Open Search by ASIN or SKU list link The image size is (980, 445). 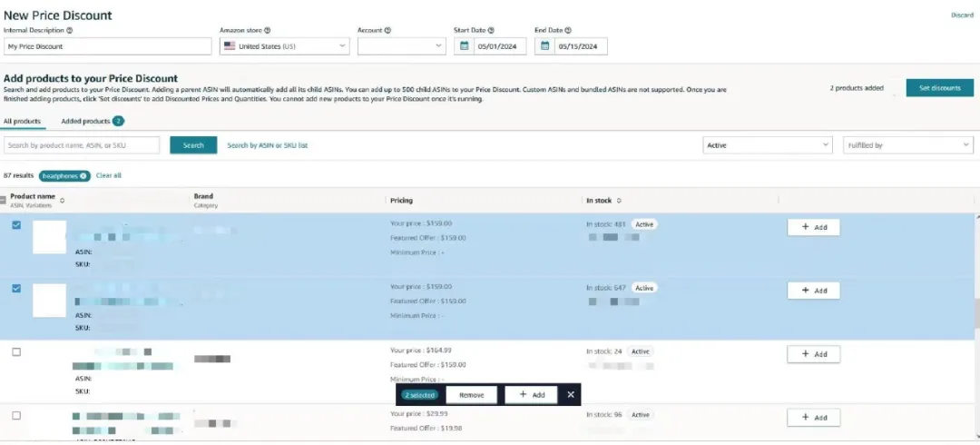[267, 145]
